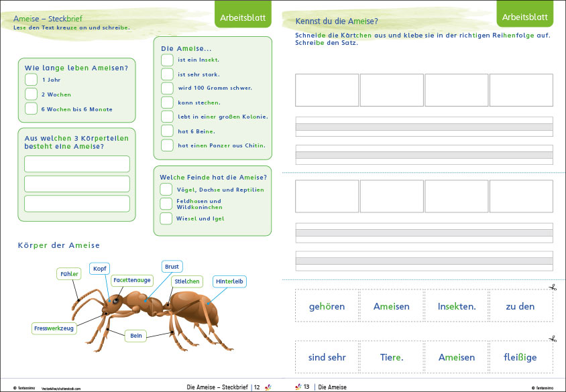This screenshot has height=392, width=566.
Task: Click the 'Fresswerkzeug' label box
Action: 54,328
